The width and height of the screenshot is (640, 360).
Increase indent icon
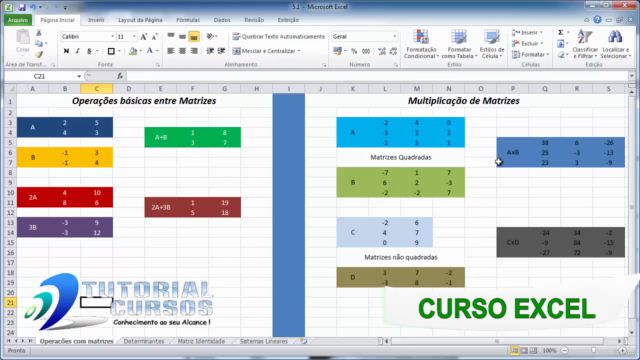click(221, 51)
